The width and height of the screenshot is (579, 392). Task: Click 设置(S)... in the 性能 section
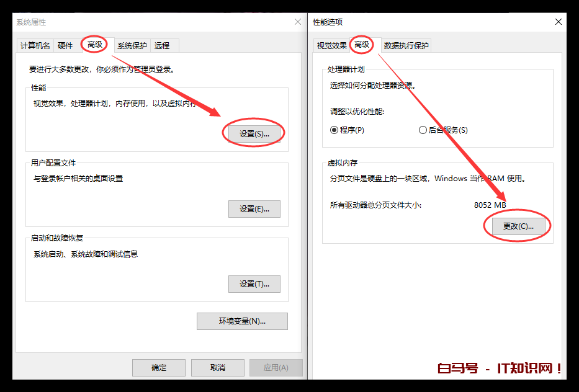254,134
